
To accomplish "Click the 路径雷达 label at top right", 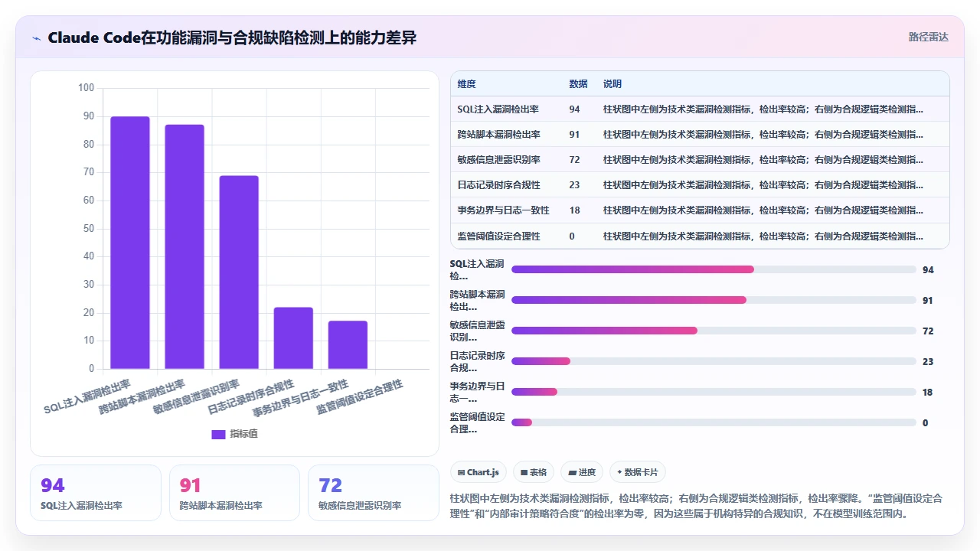I will click(928, 37).
